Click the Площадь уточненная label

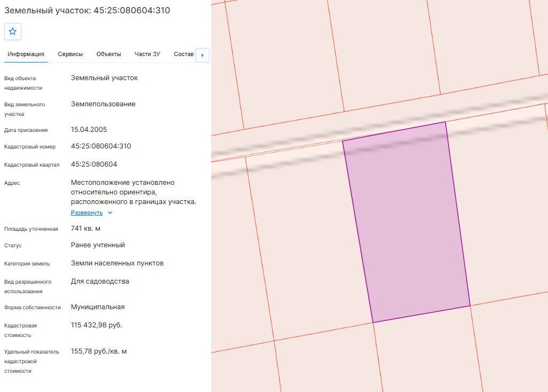click(31, 229)
